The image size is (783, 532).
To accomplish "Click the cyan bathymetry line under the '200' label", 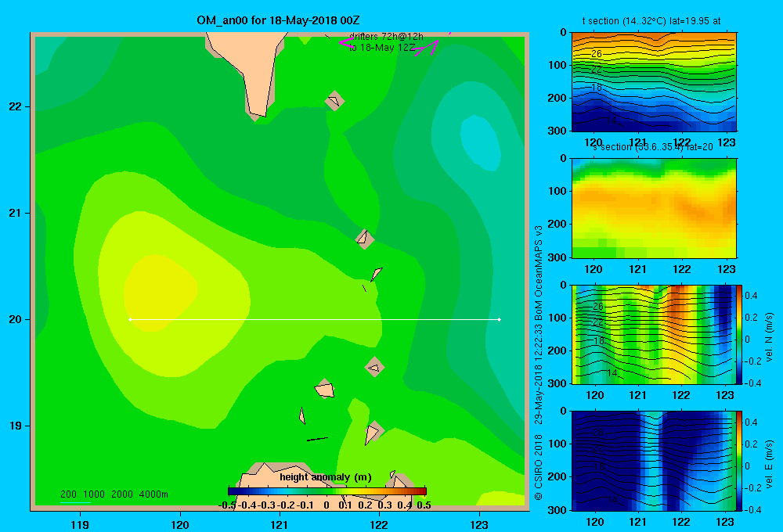I will 75,502.
